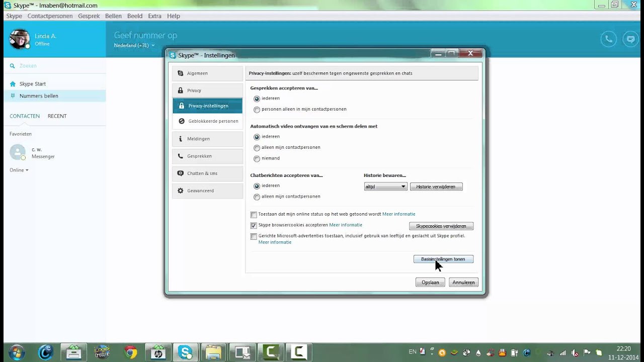Click Opslaan button

tap(430, 283)
